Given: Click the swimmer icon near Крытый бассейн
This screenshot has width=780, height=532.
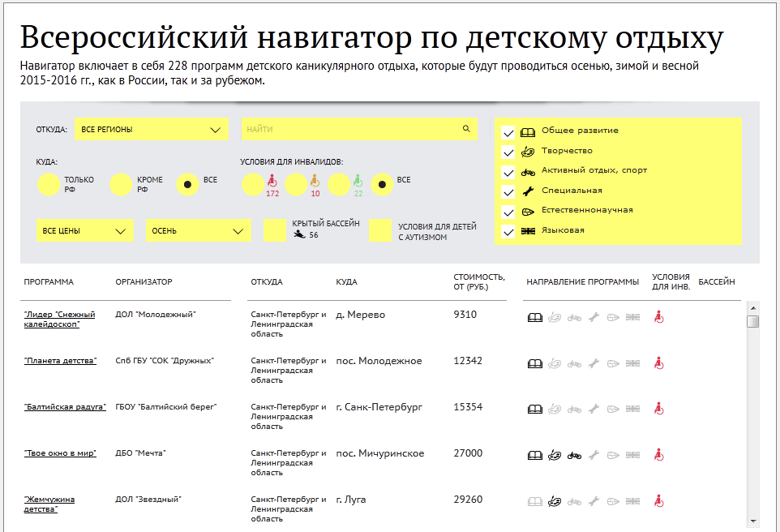Looking at the screenshot, I should coord(299,234).
